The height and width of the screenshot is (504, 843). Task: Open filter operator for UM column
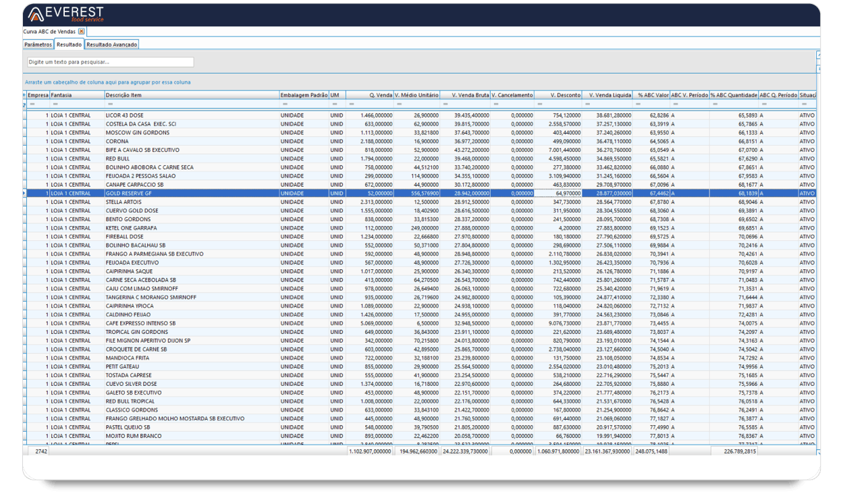pos(334,104)
